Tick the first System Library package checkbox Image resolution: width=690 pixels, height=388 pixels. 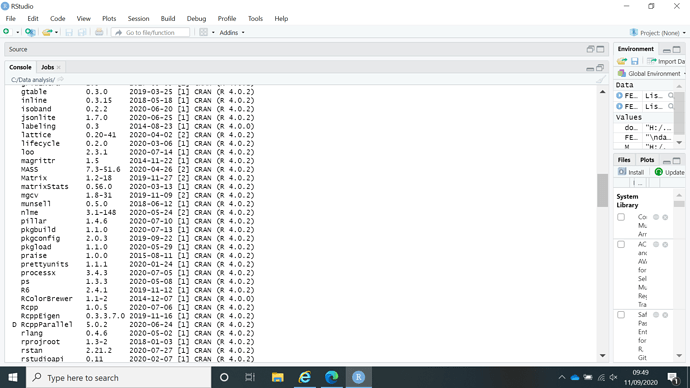pyautogui.click(x=621, y=217)
